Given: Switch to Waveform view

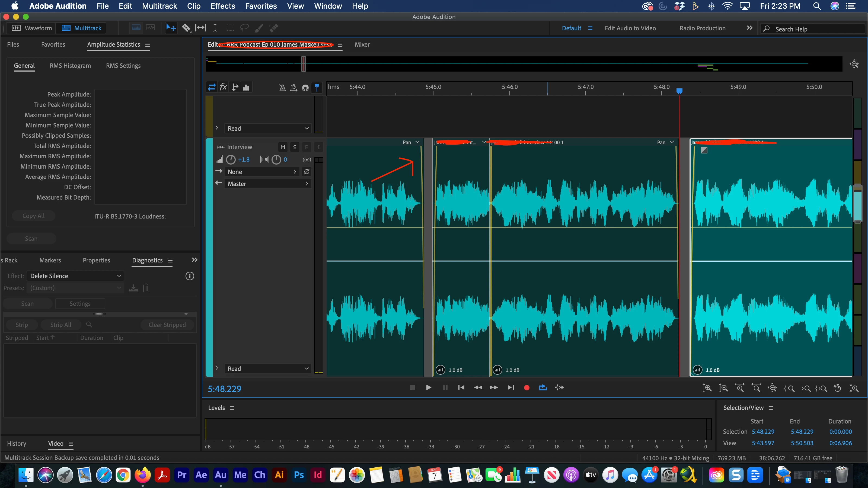Looking at the screenshot, I should coord(32,28).
